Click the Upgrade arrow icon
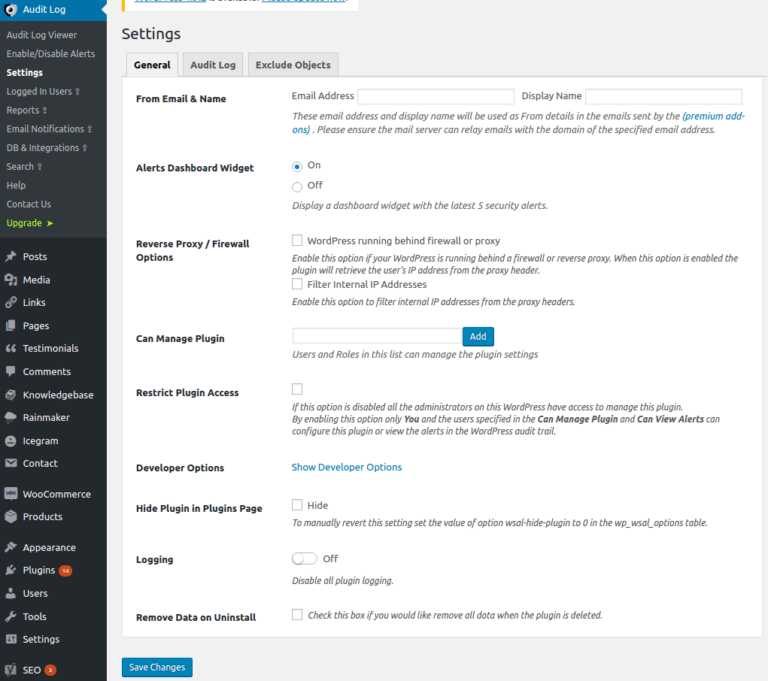Image resolution: width=768 pixels, height=681 pixels. [x=50, y=223]
